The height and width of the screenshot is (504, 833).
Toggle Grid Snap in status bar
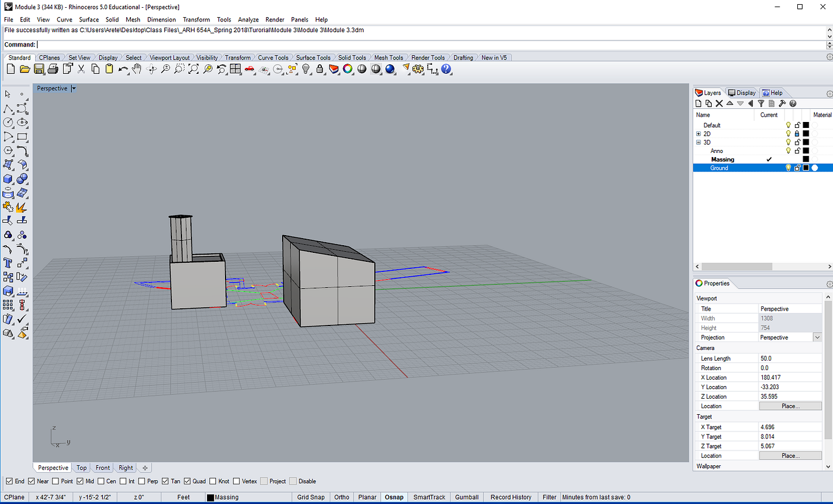311,497
